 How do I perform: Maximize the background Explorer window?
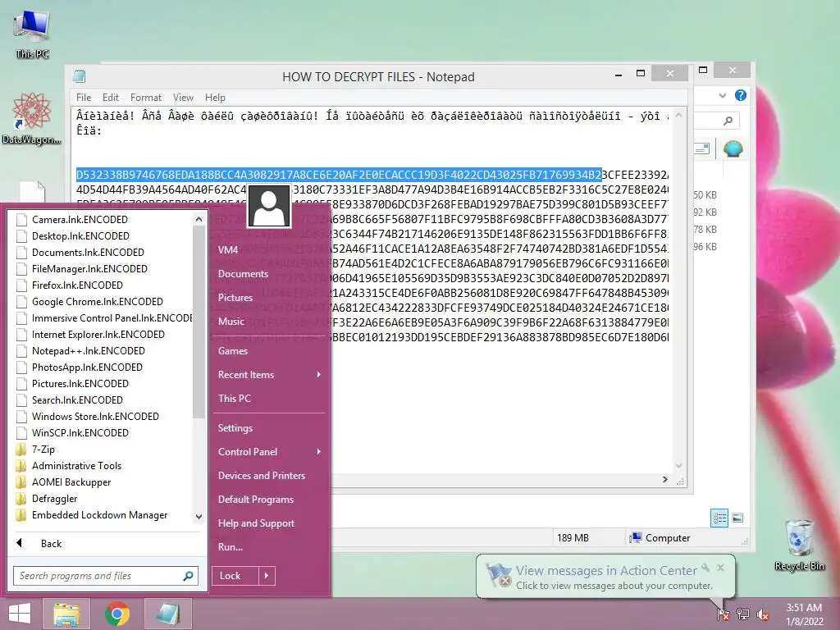point(703,71)
